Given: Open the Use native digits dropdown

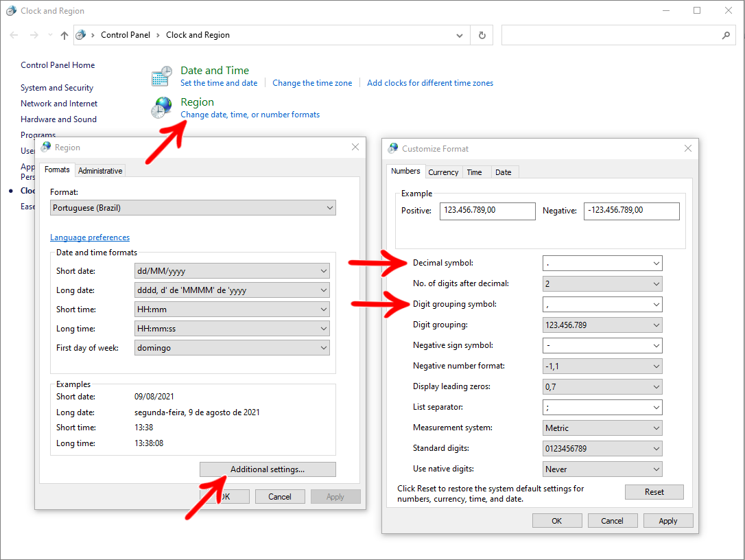Looking at the screenshot, I should coord(602,469).
